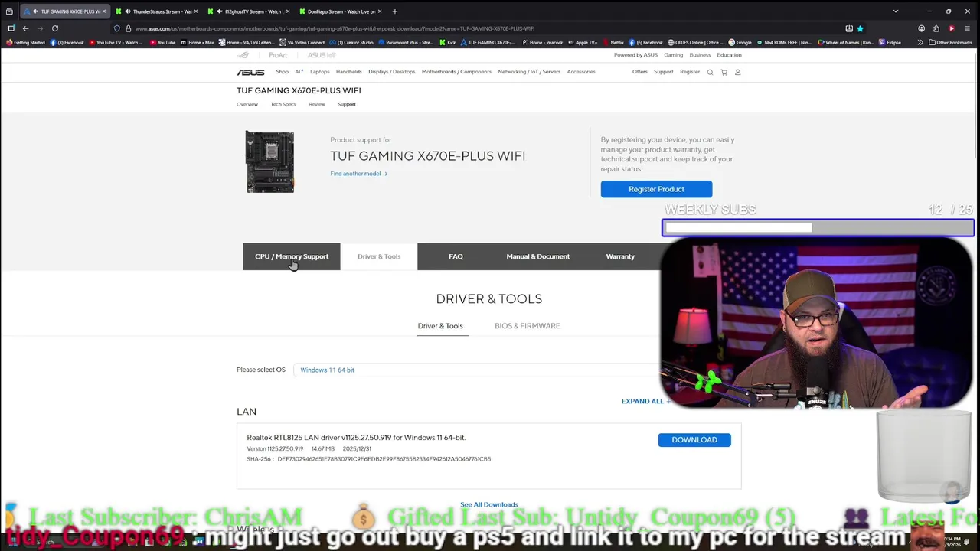This screenshot has width=980, height=551.
Task: Open the browser profile account icon
Action: pyautogui.click(x=921, y=28)
